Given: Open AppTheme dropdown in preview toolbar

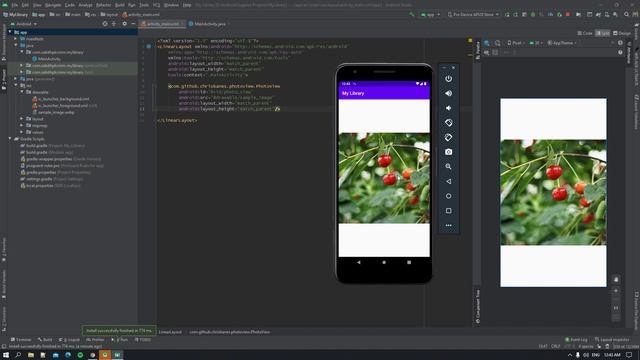Looking at the screenshot, I should pyautogui.click(x=562, y=43).
